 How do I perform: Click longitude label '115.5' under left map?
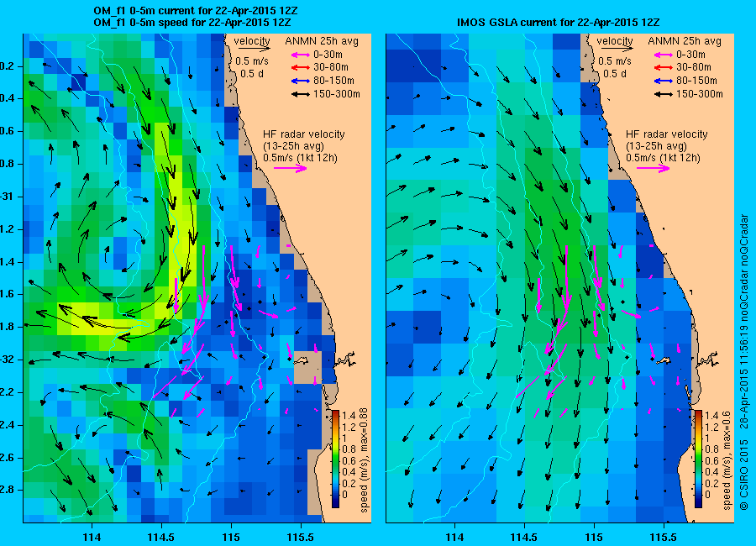point(301,537)
